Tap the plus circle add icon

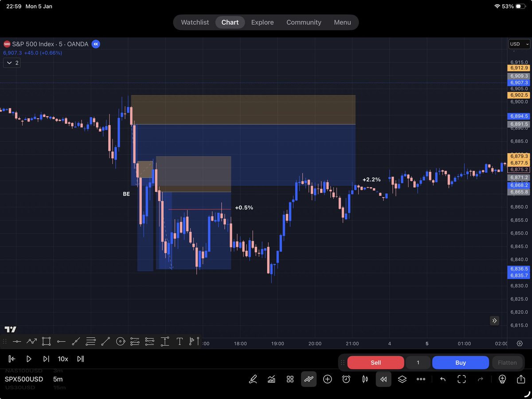pos(328,379)
